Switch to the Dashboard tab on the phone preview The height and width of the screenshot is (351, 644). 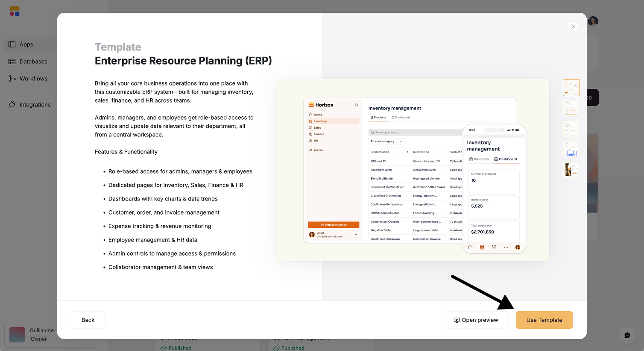506,159
